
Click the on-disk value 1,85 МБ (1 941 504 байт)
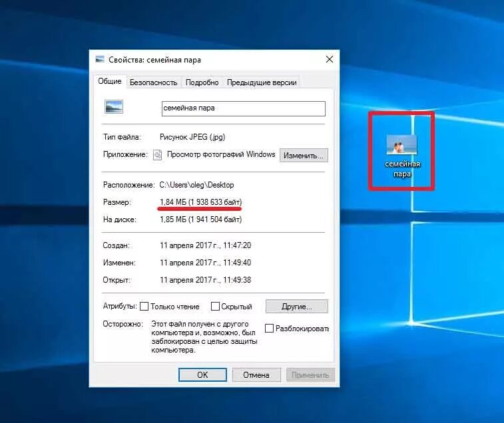point(200,219)
